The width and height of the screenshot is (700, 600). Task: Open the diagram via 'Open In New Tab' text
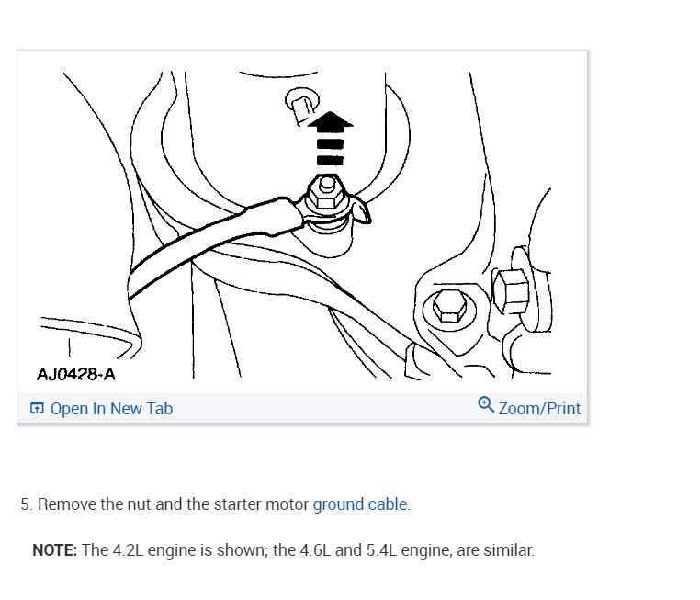[111, 409]
